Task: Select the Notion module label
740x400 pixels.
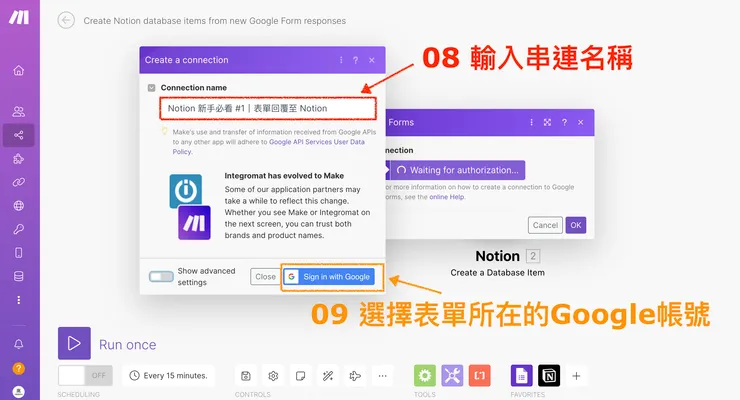Action: point(497,256)
